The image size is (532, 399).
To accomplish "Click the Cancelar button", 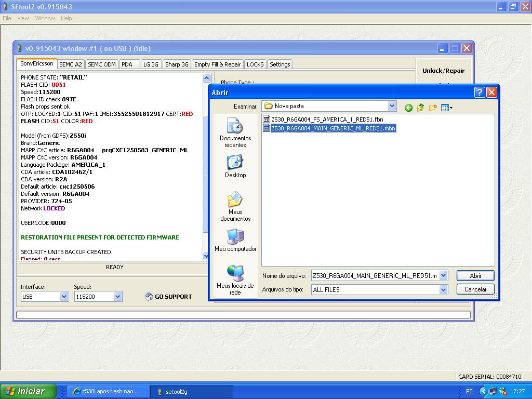I will pos(475,289).
